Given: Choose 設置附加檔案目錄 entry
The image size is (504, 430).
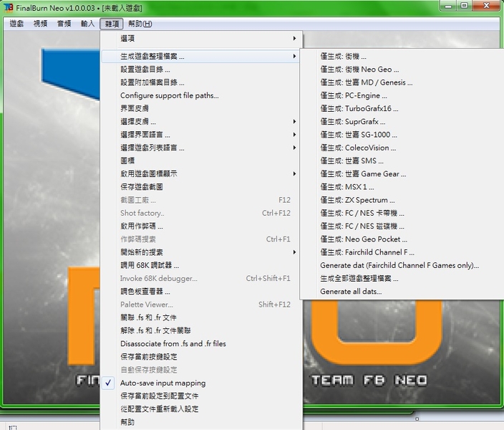Looking at the screenshot, I should pos(202,82).
